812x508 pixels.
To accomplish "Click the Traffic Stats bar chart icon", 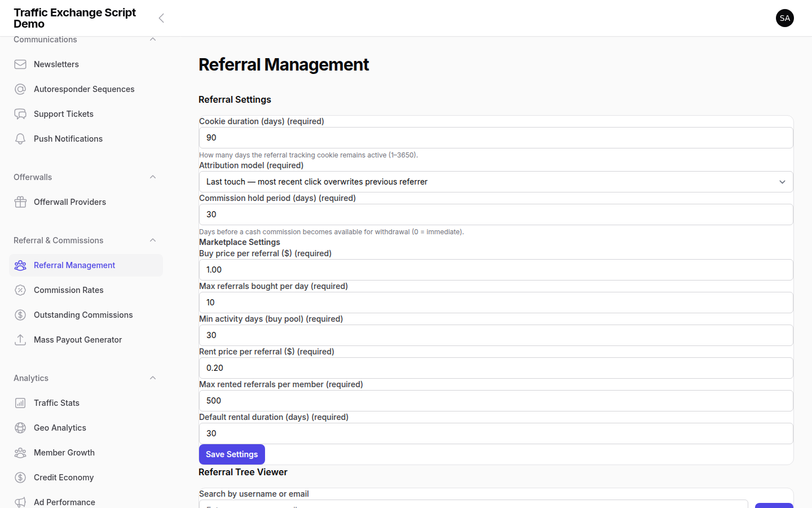I will 20,402.
